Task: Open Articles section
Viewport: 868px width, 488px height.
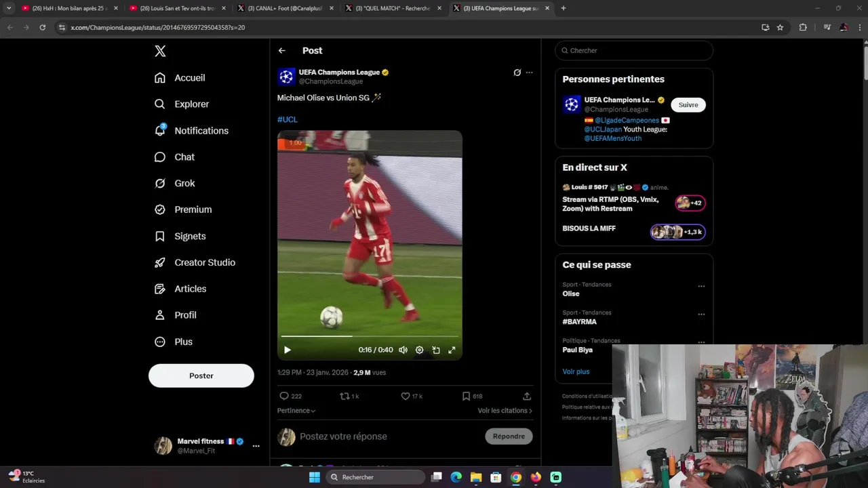Action: point(180,289)
